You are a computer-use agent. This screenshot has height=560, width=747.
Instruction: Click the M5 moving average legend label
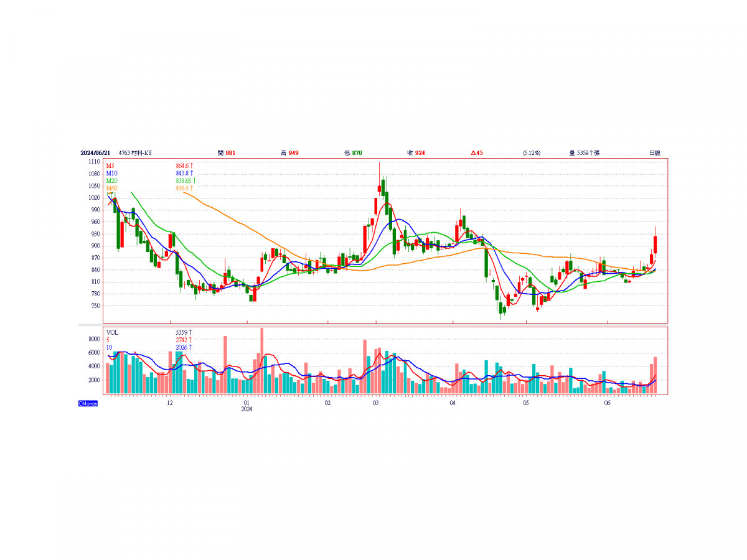(x=110, y=165)
